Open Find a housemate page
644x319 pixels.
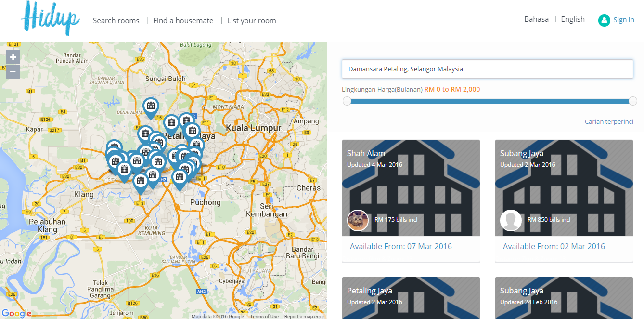tap(183, 20)
